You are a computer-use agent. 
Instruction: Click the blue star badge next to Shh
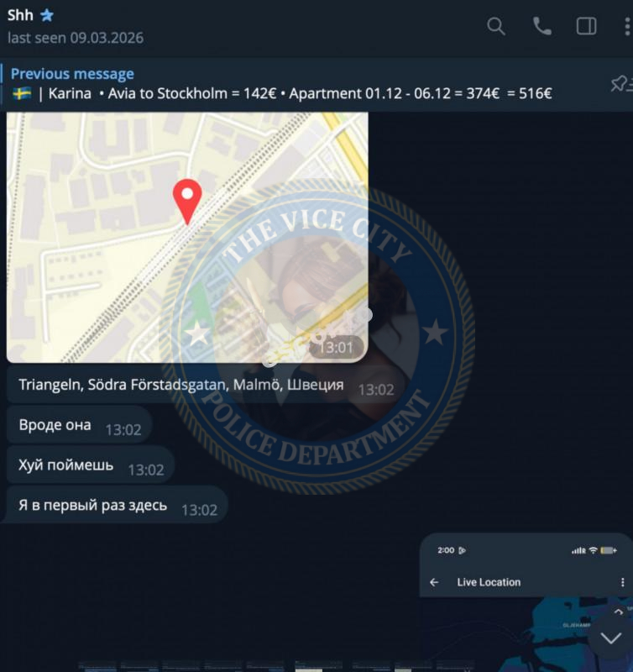coord(47,15)
